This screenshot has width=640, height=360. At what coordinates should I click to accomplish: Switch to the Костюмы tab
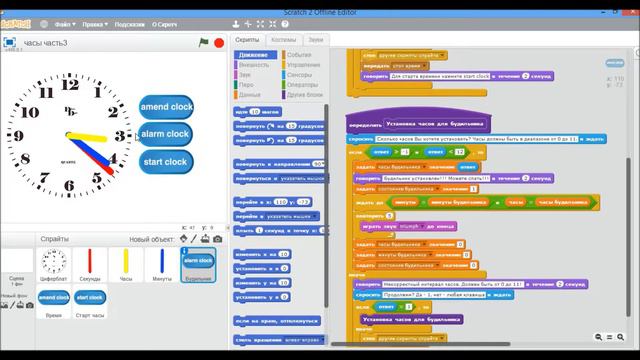283,40
